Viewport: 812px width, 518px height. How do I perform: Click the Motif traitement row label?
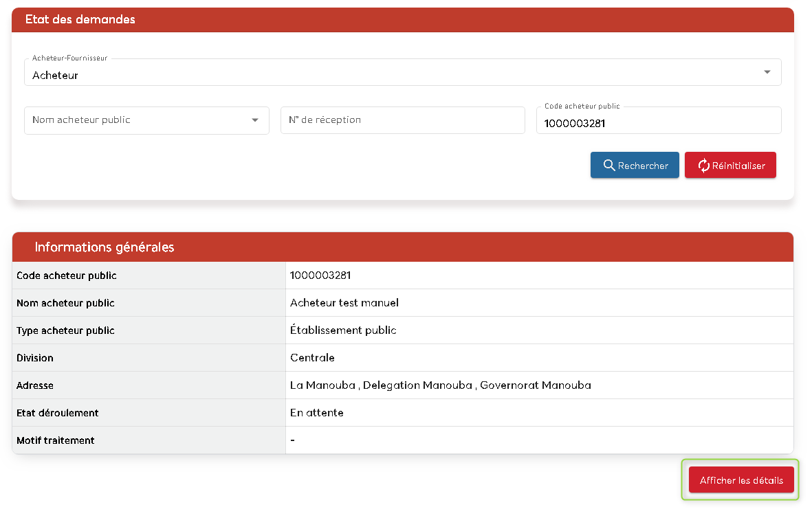coord(56,440)
